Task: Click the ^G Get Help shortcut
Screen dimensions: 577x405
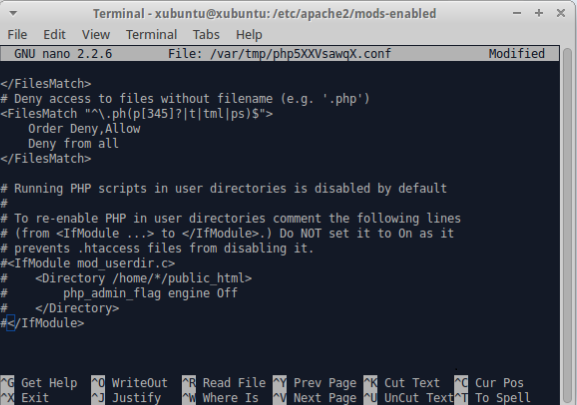Action: (39, 383)
